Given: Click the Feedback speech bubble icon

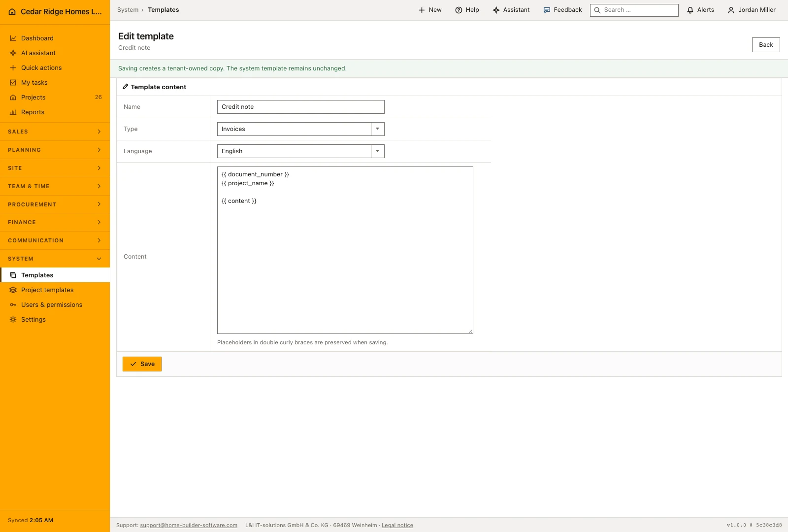Looking at the screenshot, I should pos(547,10).
